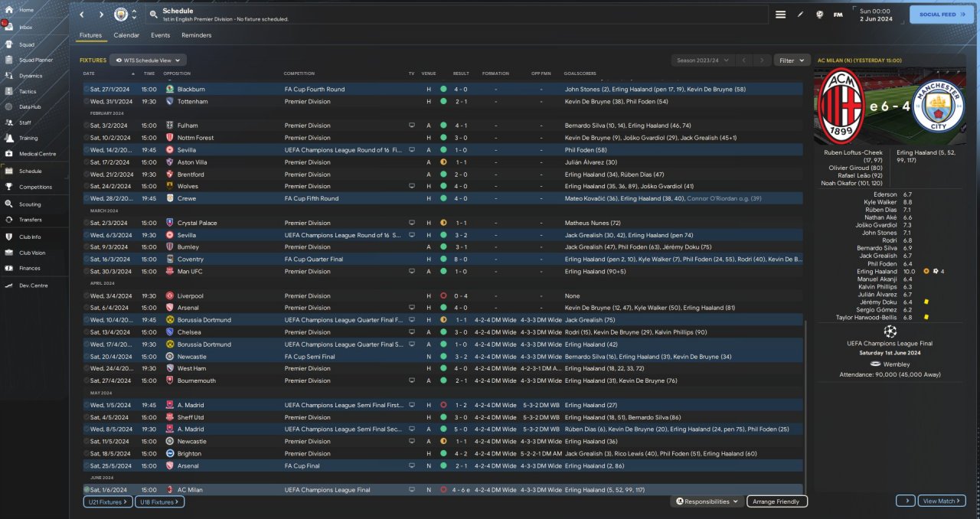
Task: Open Transfers section
Action: (x=31, y=220)
